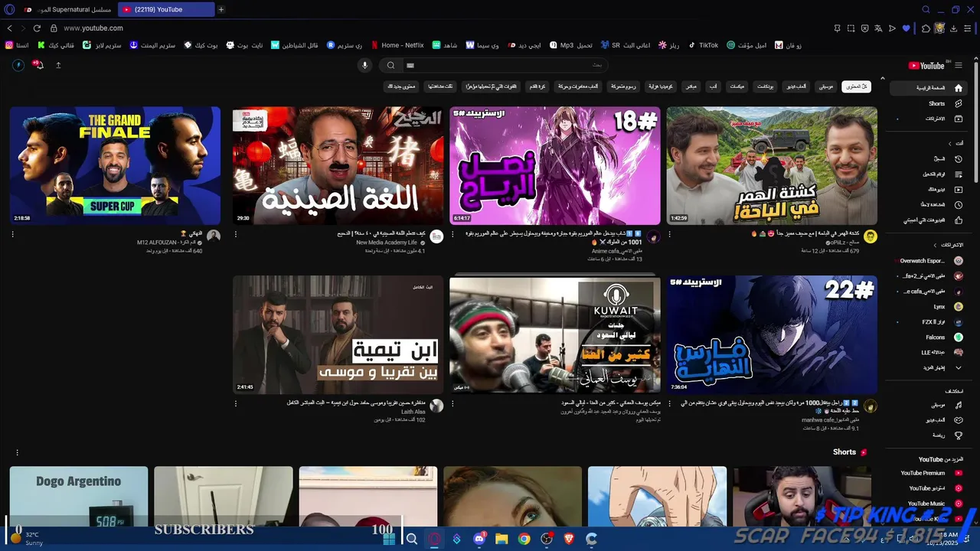The image size is (980, 551).
Task: Open a new browser tab with plus
Action: pos(221,10)
